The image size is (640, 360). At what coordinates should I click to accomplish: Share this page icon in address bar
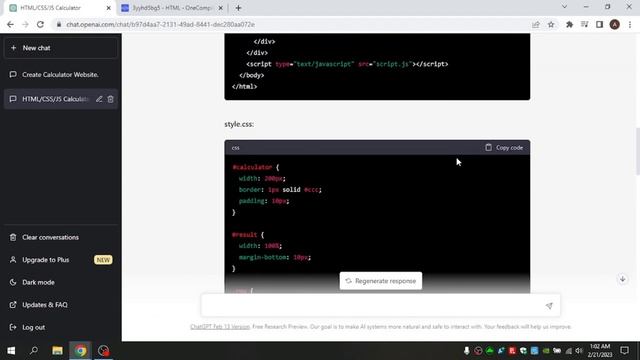536,24
